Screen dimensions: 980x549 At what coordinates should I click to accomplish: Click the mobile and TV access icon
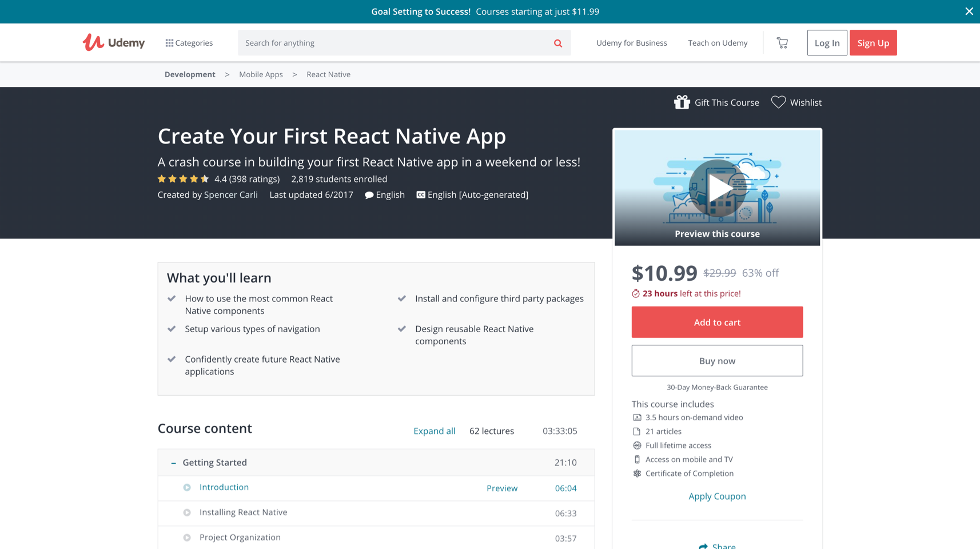pyautogui.click(x=637, y=459)
